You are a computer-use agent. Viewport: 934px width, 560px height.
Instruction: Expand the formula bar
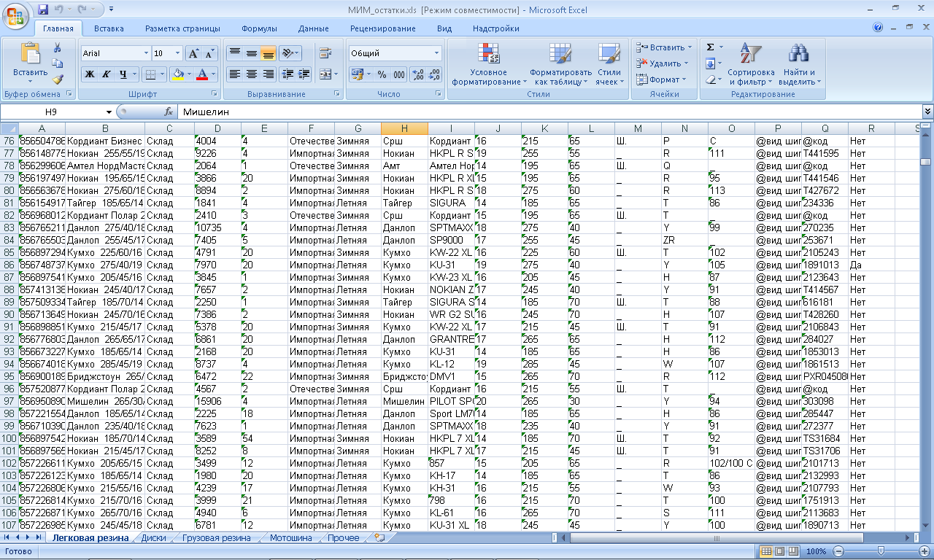(927, 112)
